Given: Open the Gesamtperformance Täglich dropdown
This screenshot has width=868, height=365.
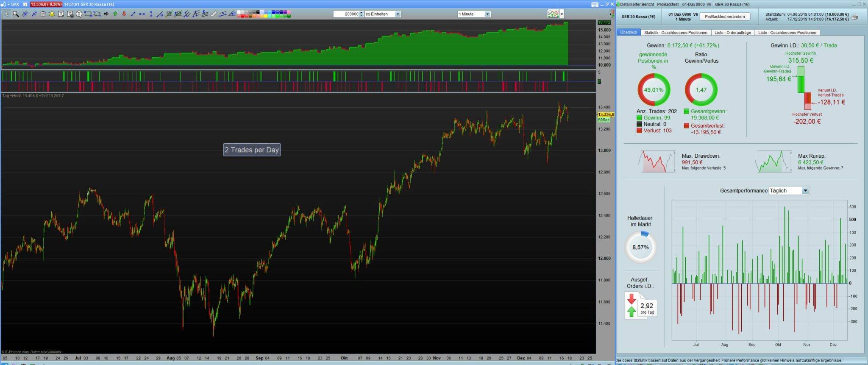Looking at the screenshot, I should [x=789, y=191].
